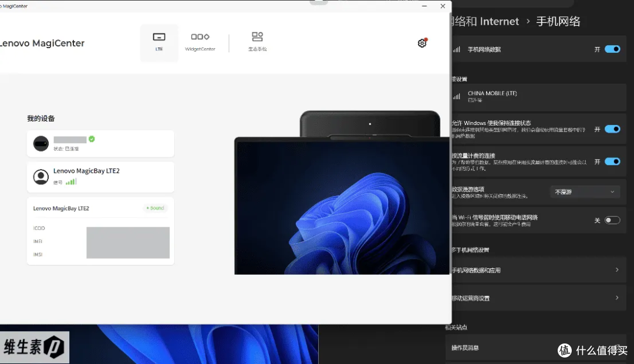Viewport: 634px width, 364px height.
Task: Click the 我的设备 heading
Action: (41, 119)
